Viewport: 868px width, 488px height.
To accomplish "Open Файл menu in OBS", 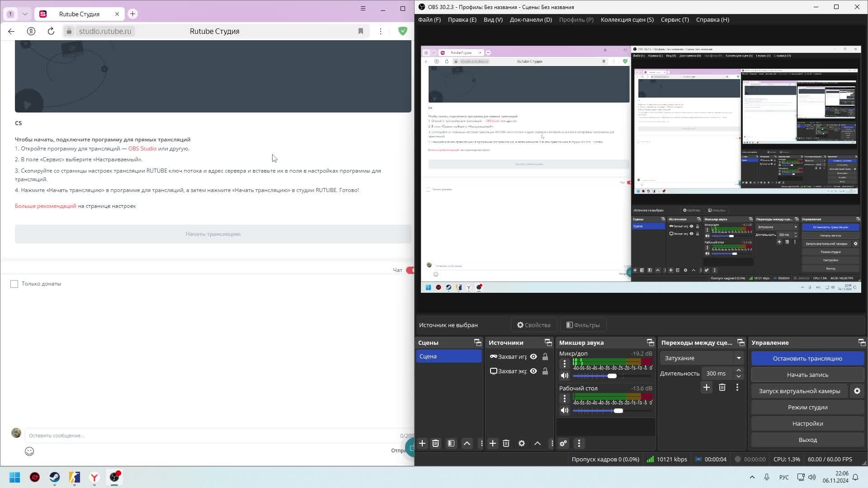I will pos(429,19).
